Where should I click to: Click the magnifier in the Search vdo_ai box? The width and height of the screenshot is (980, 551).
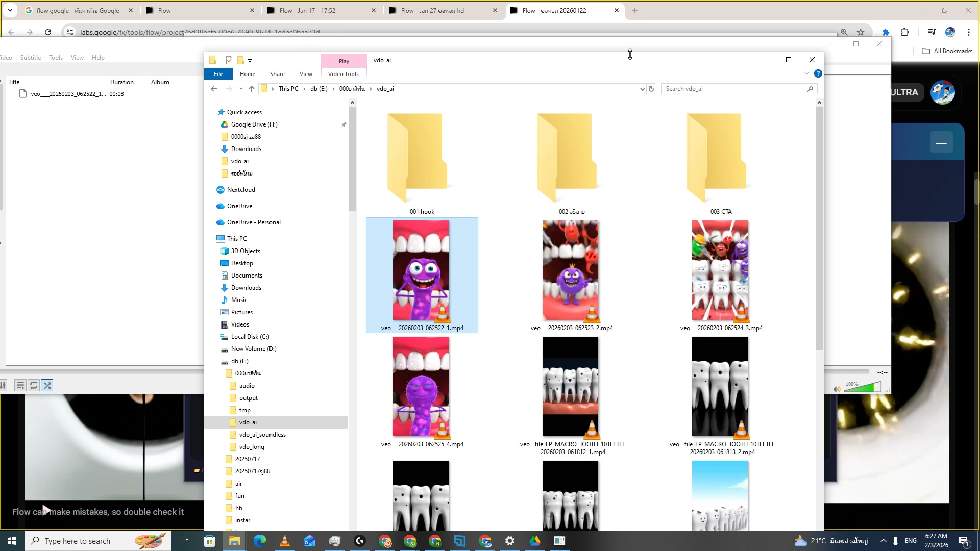point(810,89)
